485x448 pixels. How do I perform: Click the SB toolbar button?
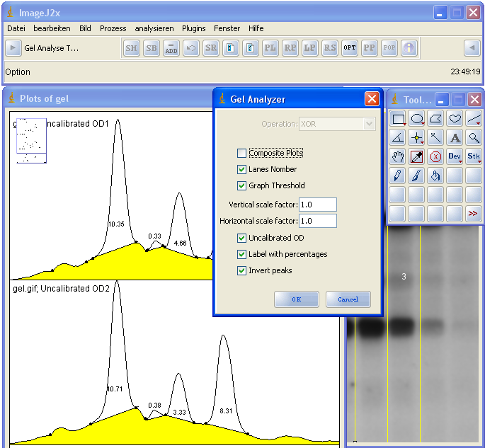point(152,48)
